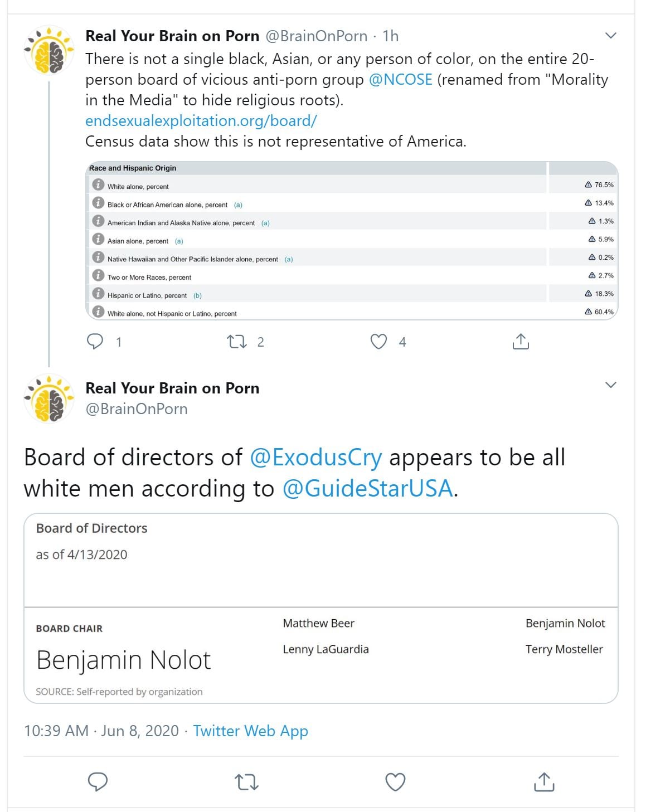646x812 pixels.
Task: Open the first tweet's chevron menu
Action: [611, 36]
